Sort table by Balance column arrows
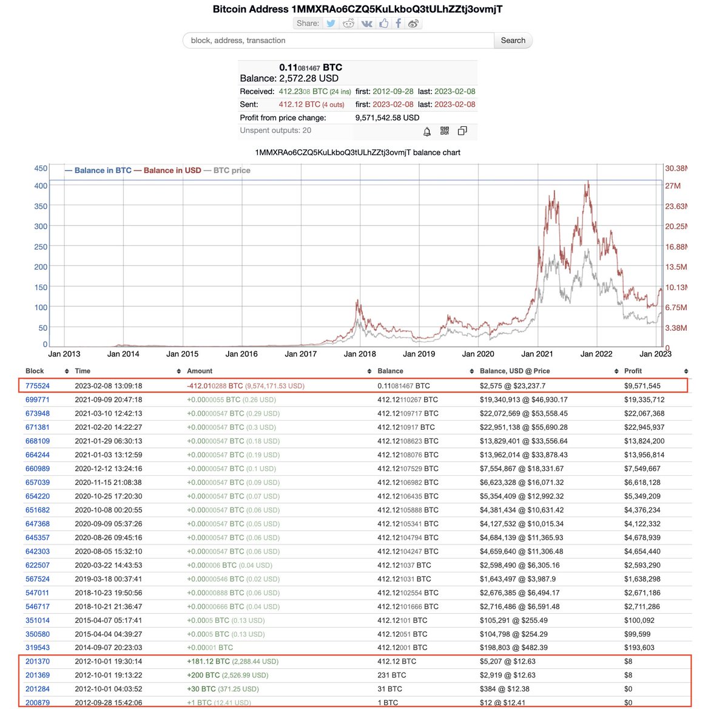This screenshot has width=728, height=709. (472, 371)
